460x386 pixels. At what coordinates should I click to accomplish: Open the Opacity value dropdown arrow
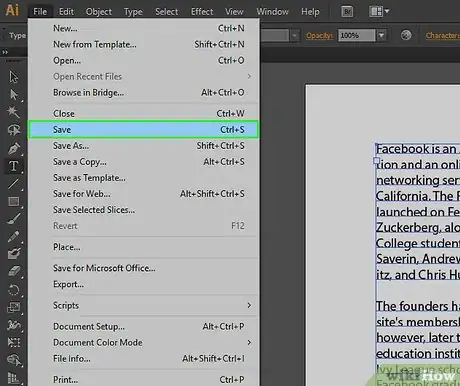pos(381,35)
